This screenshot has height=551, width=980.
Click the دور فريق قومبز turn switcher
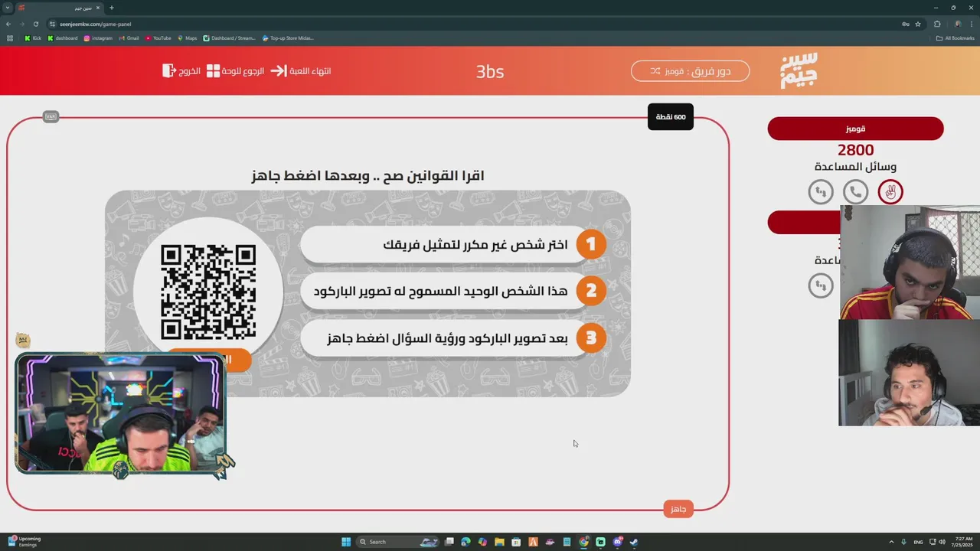tap(690, 71)
